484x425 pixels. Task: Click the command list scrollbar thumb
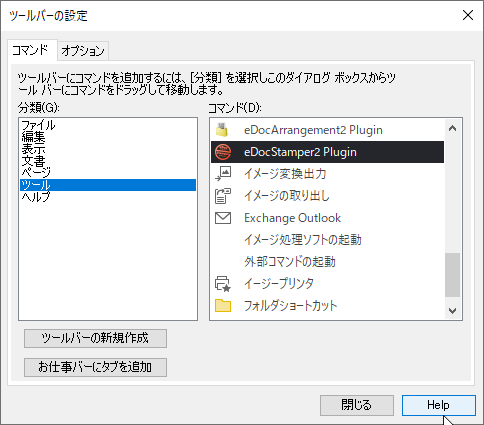pos(452,275)
